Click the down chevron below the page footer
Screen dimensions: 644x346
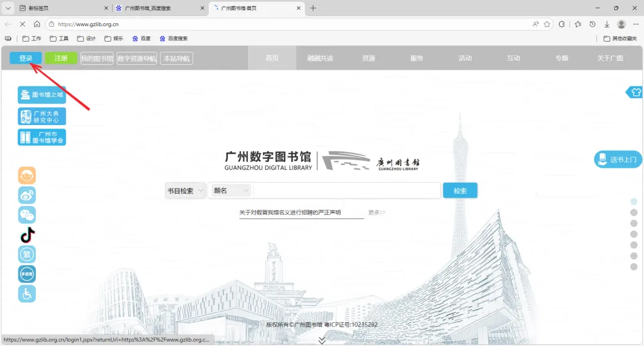coord(322,341)
